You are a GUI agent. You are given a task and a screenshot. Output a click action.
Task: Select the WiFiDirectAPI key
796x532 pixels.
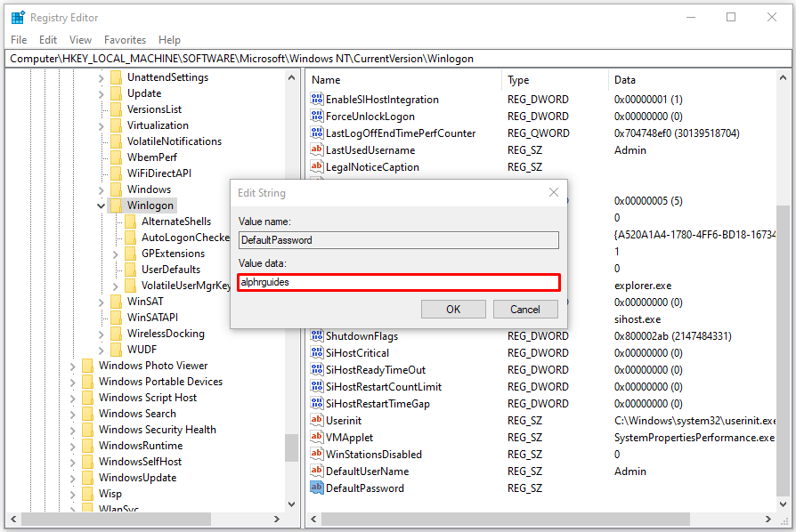(158, 173)
